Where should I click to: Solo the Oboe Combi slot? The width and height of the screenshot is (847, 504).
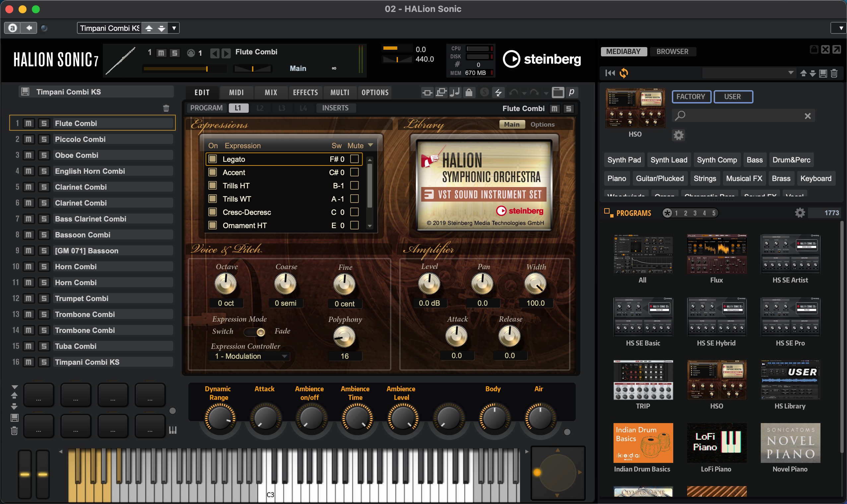click(x=44, y=155)
